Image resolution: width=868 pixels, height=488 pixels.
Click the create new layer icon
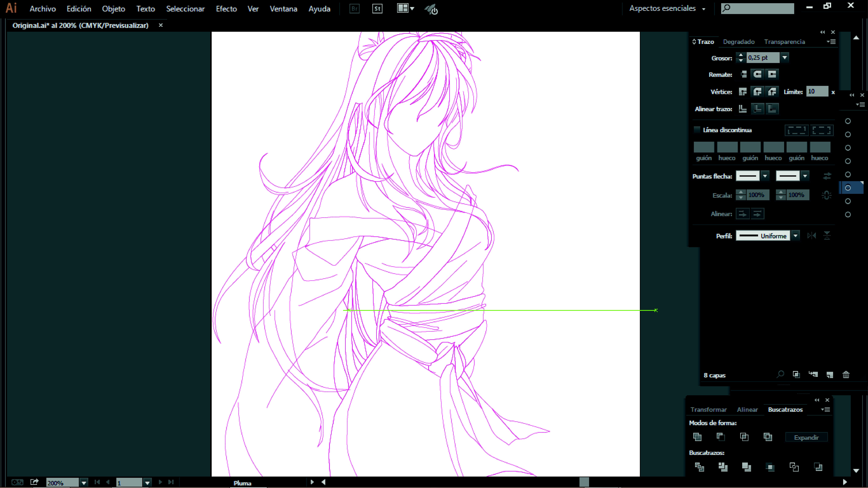point(830,374)
